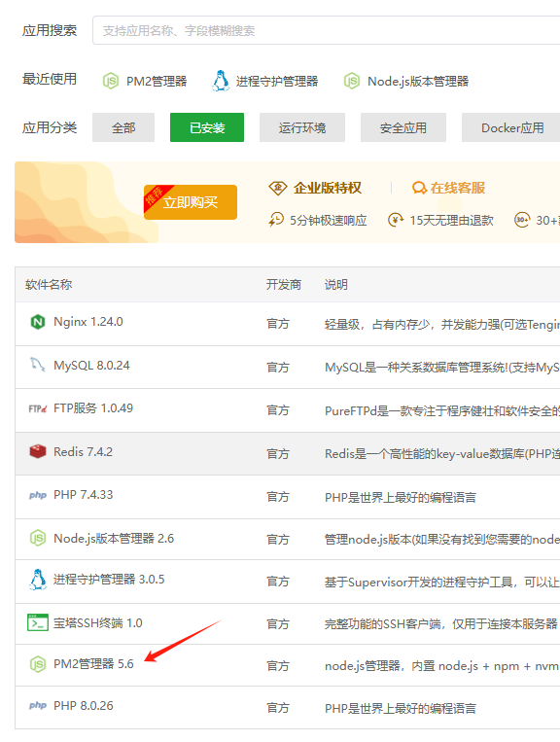Click the penguin icon in recently used

(x=221, y=81)
